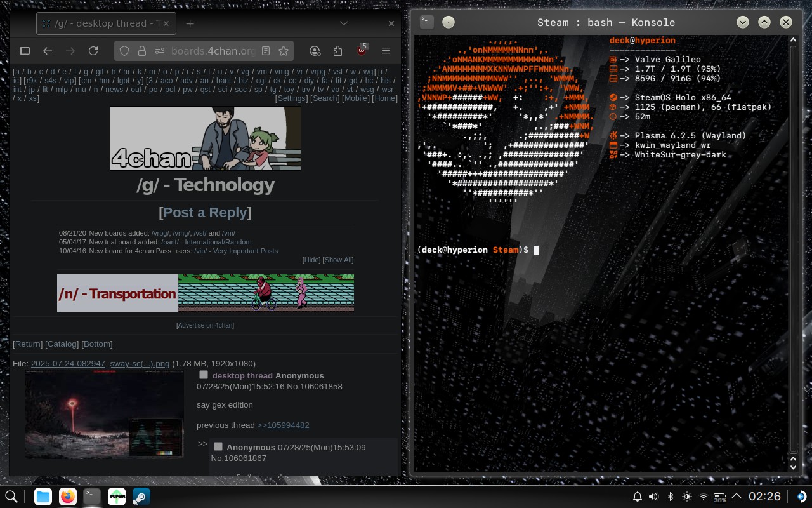This screenshot has width=812, height=508.
Task: Open the Pupgui app from taskbar
Action: pos(117,497)
